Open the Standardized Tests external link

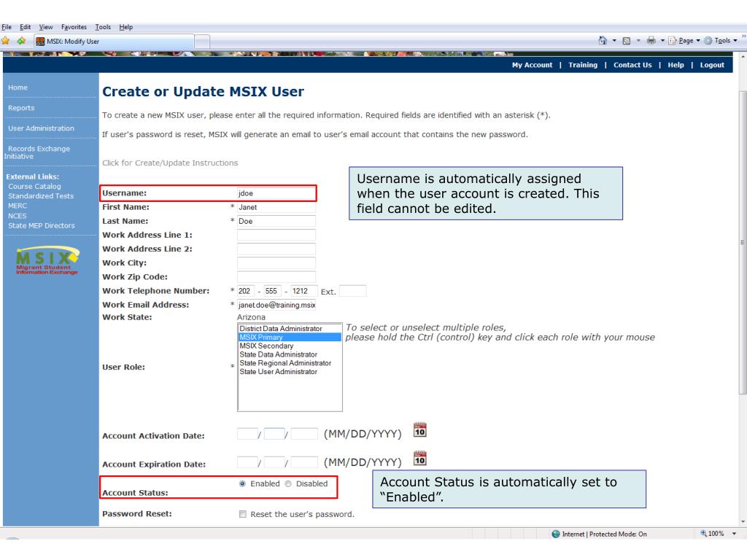(x=41, y=196)
